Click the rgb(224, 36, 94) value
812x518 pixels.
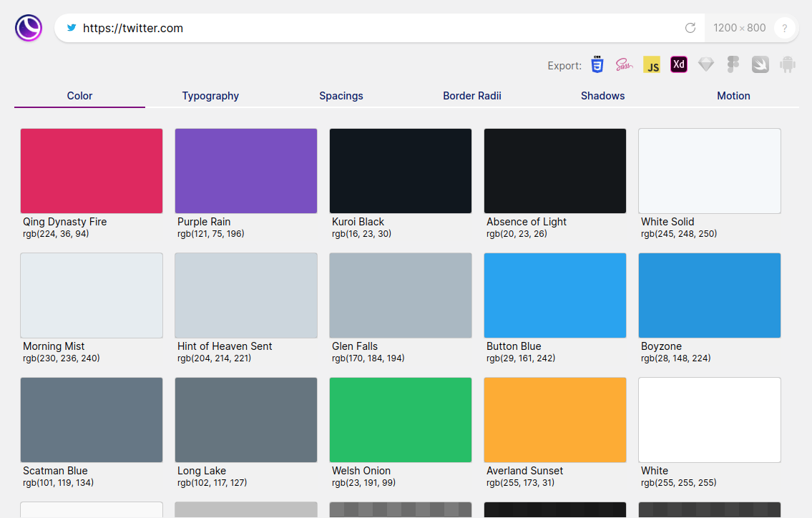coord(56,234)
